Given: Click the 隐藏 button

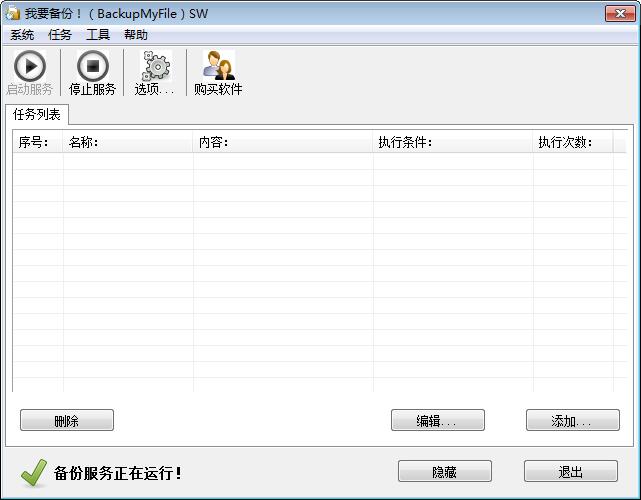Looking at the screenshot, I should coord(445,471).
